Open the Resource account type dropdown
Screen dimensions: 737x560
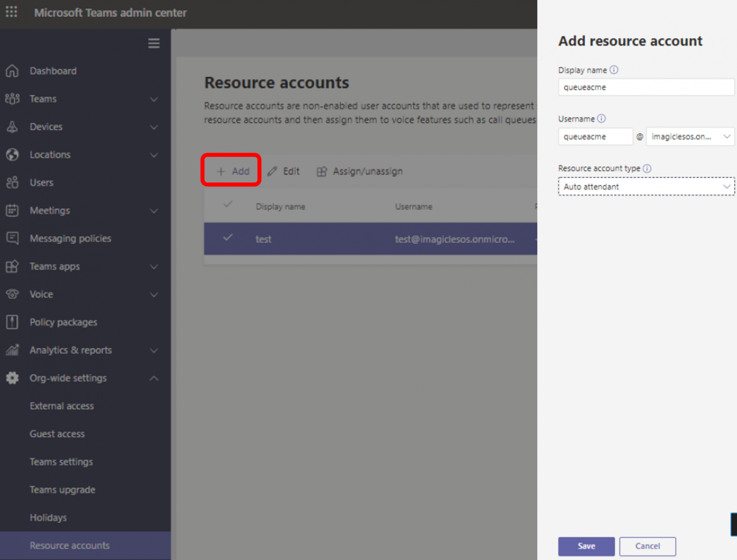(646, 187)
